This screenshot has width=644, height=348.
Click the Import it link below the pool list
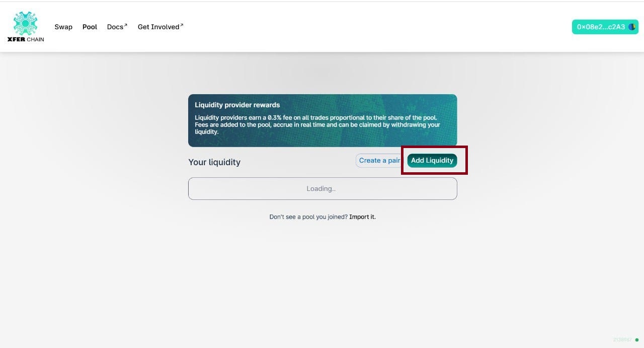pos(362,217)
